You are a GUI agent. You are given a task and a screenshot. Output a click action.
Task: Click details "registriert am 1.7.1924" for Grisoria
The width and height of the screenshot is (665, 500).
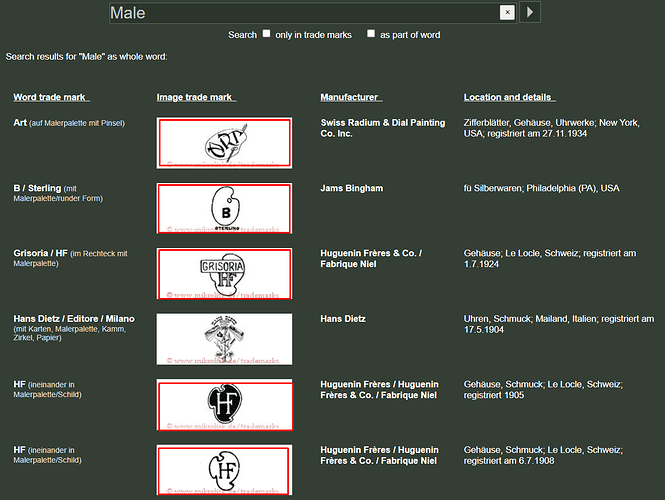(550, 259)
